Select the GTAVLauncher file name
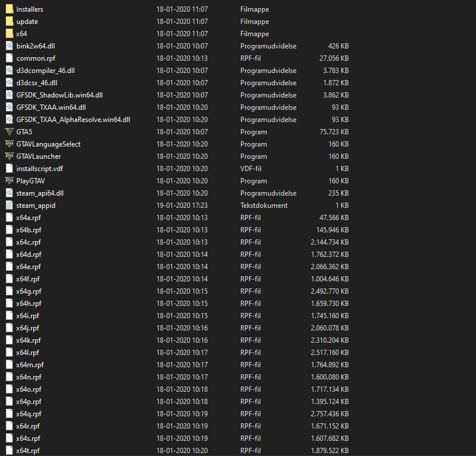 point(38,156)
